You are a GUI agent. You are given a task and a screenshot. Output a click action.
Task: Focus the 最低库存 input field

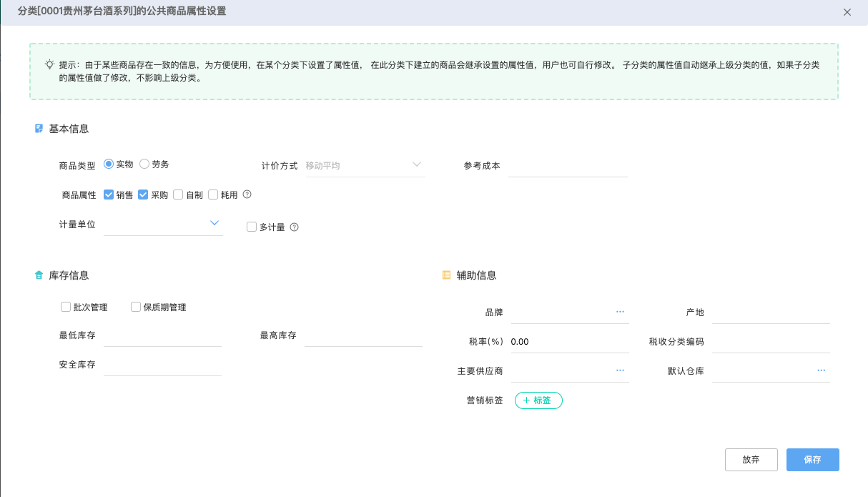pos(163,335)
